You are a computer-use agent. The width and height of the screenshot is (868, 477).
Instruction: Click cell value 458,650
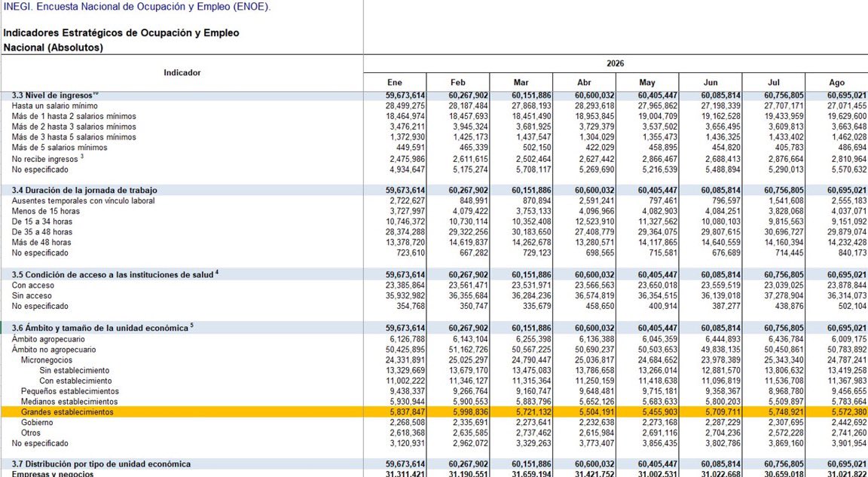[599, 305]
